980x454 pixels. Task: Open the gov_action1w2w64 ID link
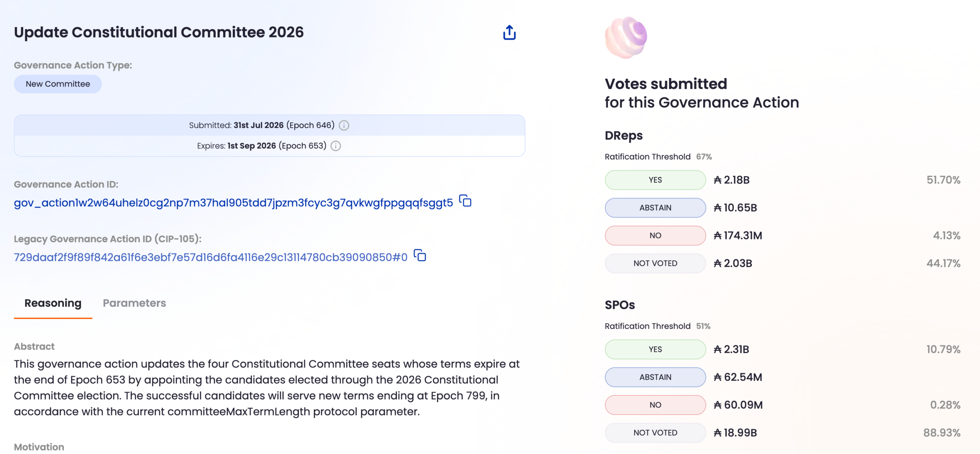[x=233, y=202]
